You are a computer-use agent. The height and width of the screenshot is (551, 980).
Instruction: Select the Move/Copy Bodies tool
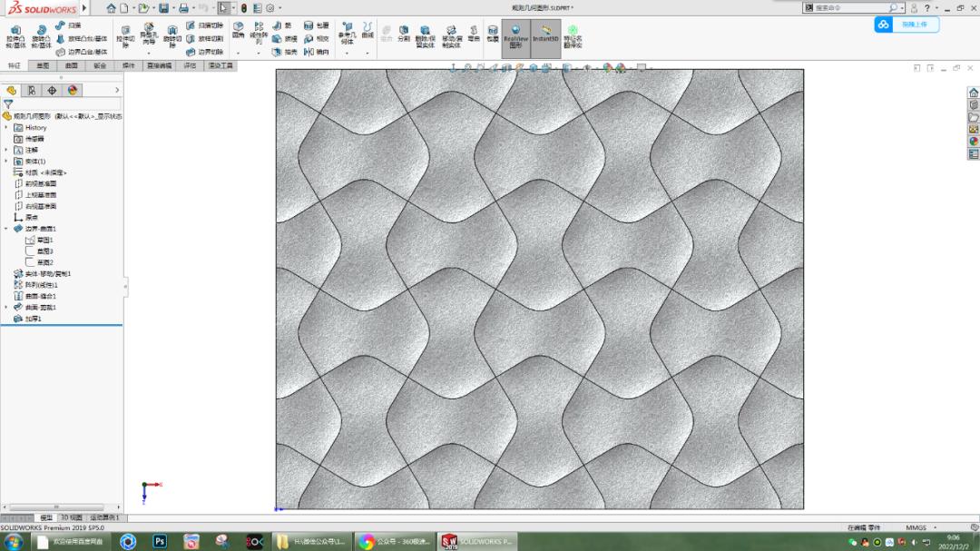[x=450, y=34]
